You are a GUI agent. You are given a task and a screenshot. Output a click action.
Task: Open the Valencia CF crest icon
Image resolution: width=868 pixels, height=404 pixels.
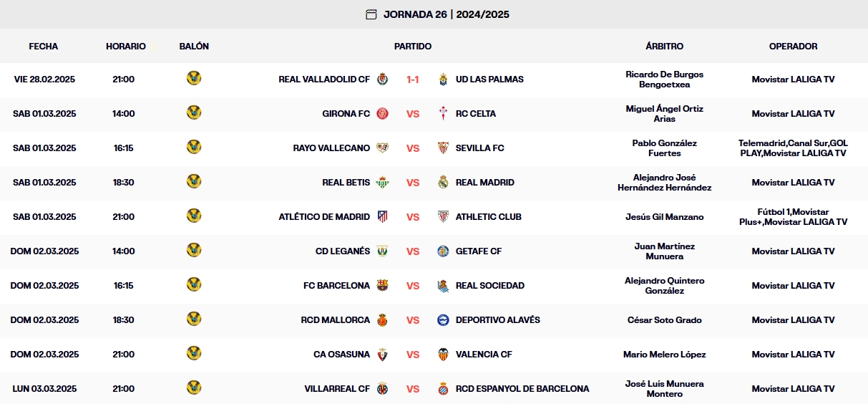pos(443,355)
